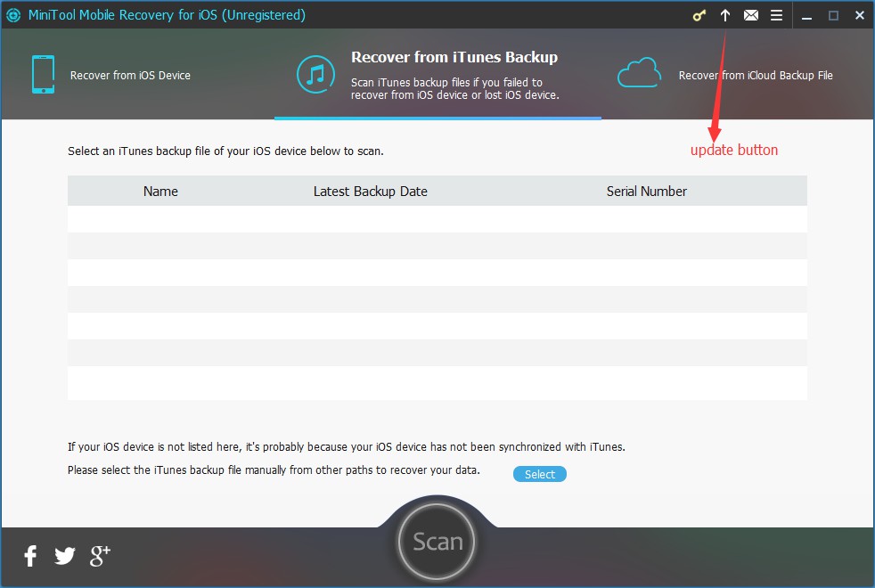Screen dimensions: 875x588
Task: Click the Latest Backup Date column header
Action: coord(371,192)
